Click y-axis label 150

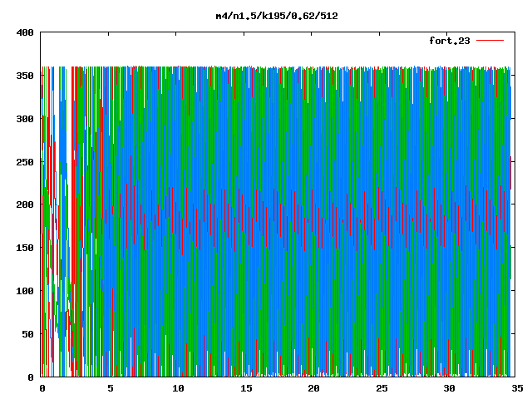[x=25, y=248]
